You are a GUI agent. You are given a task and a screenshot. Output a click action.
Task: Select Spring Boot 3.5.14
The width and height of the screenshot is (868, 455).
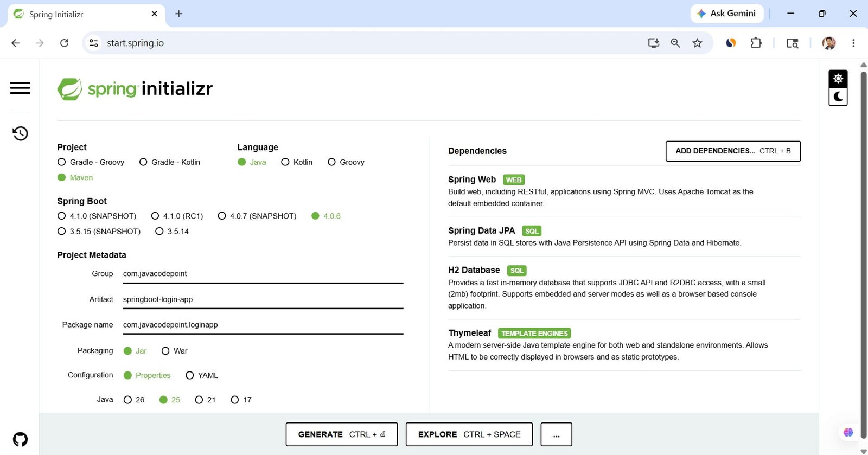[172, 231]
